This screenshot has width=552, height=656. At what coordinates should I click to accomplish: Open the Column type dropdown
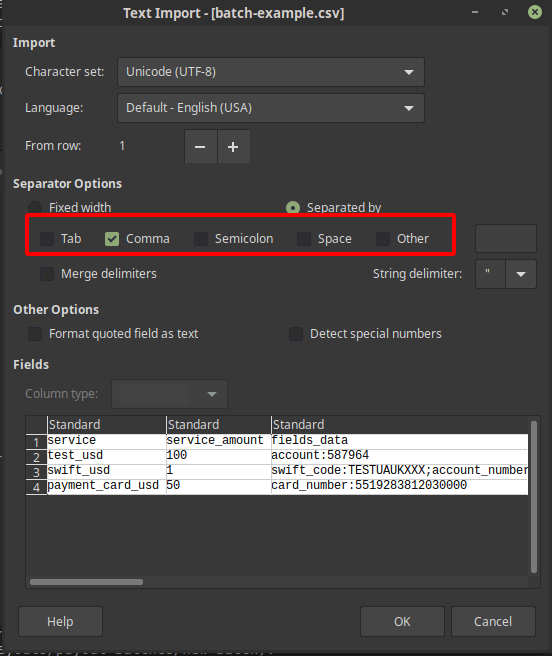169,394
